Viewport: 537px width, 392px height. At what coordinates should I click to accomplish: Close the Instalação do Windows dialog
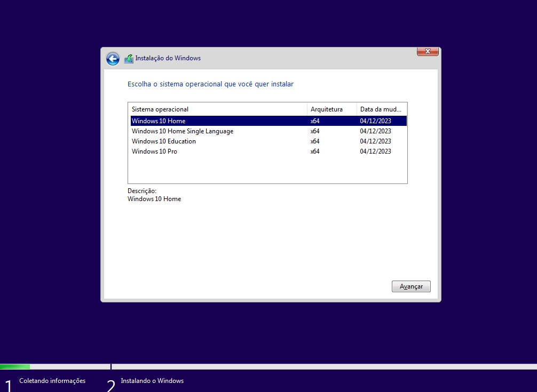click(x=428, y=51)
